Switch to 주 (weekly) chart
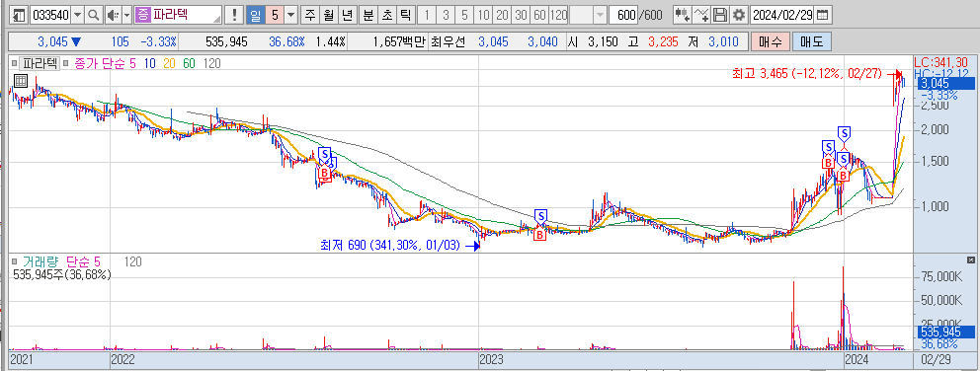Viewport: 980px width, 371px height. 309,15
